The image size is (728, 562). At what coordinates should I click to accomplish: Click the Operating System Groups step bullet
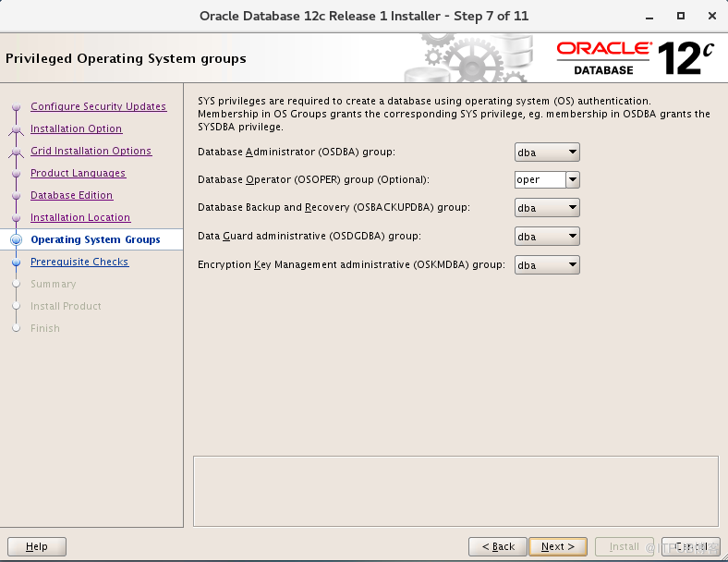point(17,239)
